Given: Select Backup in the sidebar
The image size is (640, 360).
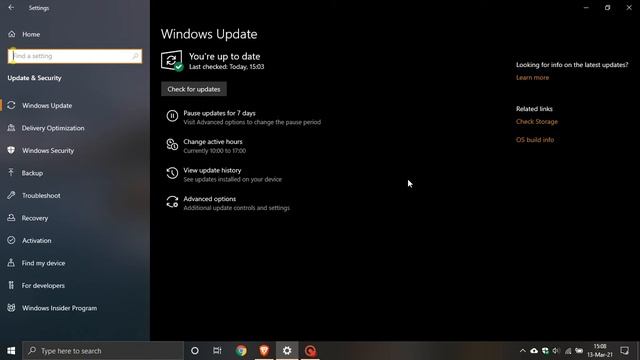Looking at the screenshot, I should pyautogui.click(x=32, y=173).
